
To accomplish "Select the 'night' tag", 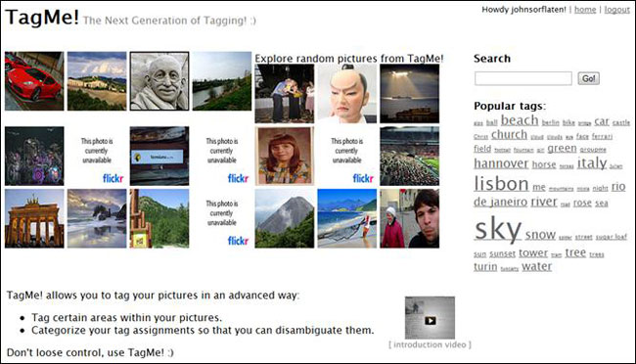I will tap(600, 188).
